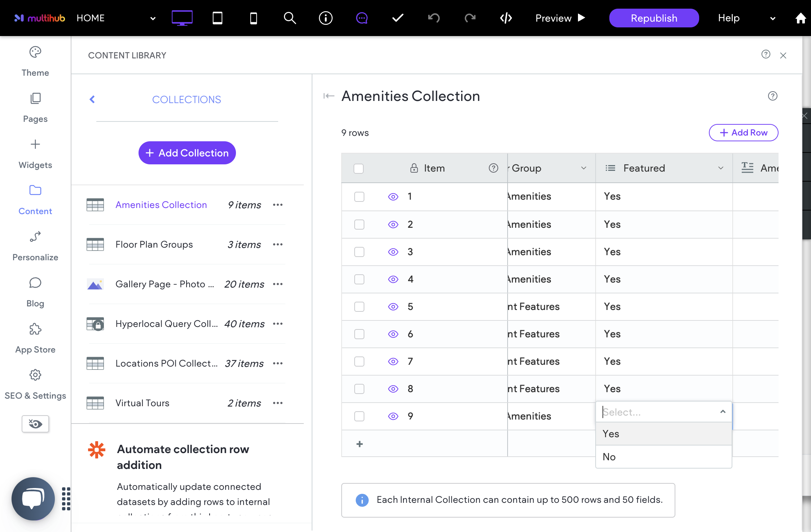Image resolution: width=811 pixels, height=532 pixels.
Task: Click the redo arrow icon
Action: click(470, 18)
